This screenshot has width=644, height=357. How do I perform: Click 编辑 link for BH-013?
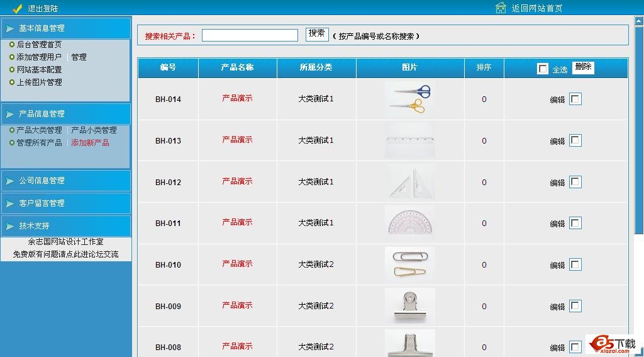pos(557,142)
